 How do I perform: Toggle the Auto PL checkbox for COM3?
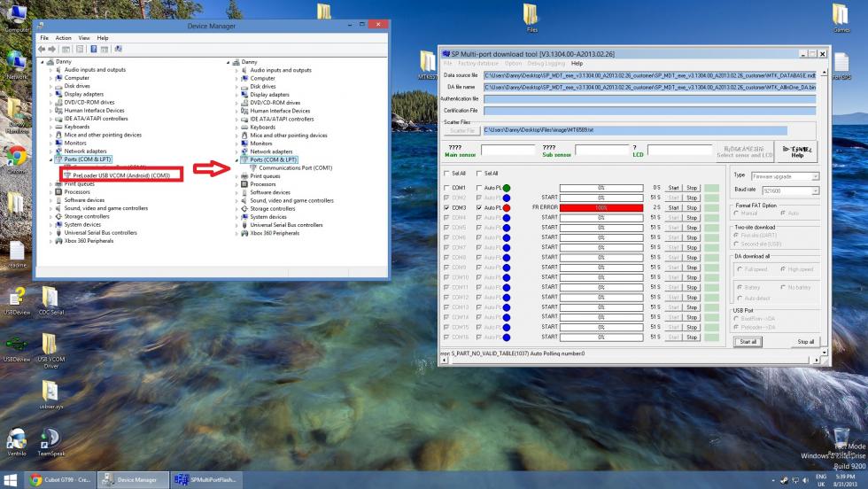tap(479, 207)
